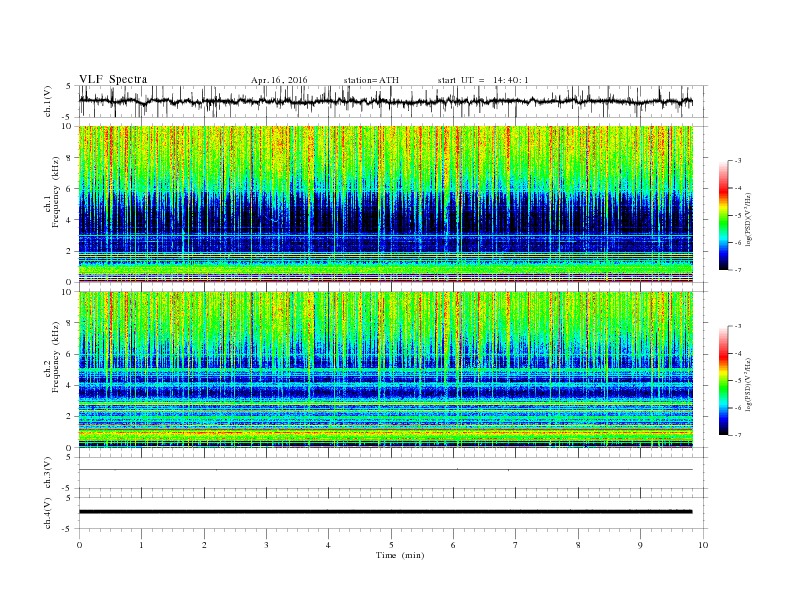The height and width of the screenshot is (612, 792).
Task: Click the x-axis tick label '9'
Action: pos(640,545)
